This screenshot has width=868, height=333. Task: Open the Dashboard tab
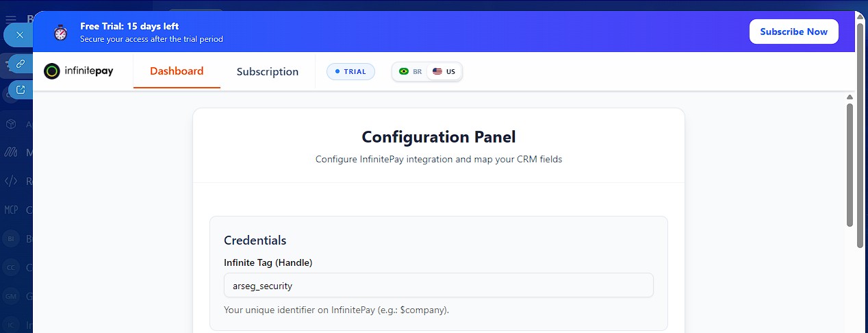coord(177,71)
